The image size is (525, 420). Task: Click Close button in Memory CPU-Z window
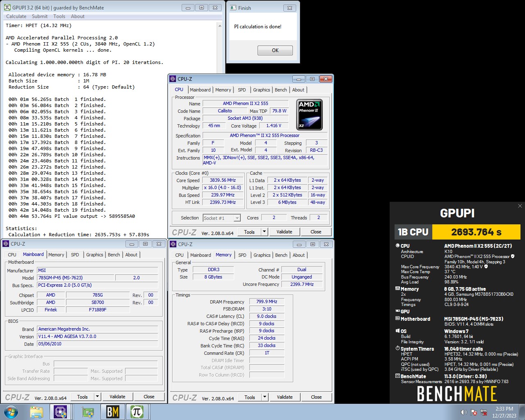(x=316, y=397)
